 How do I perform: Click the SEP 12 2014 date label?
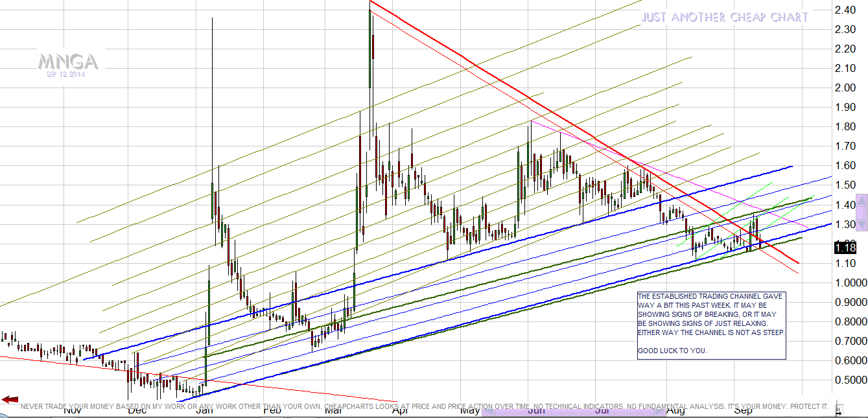tap(67, 75)
